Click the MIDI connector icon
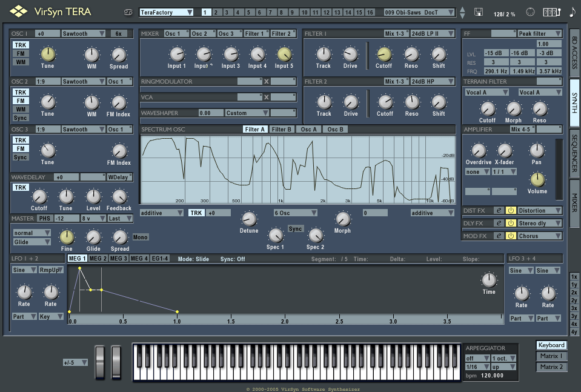This screenshot has height=392, width=581. (x=530, y=12)
